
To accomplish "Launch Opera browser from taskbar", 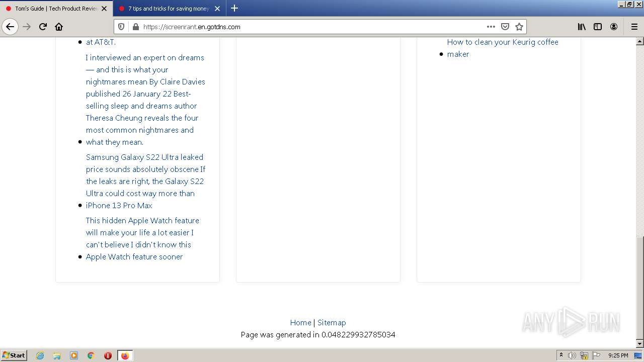I will 108,355.
